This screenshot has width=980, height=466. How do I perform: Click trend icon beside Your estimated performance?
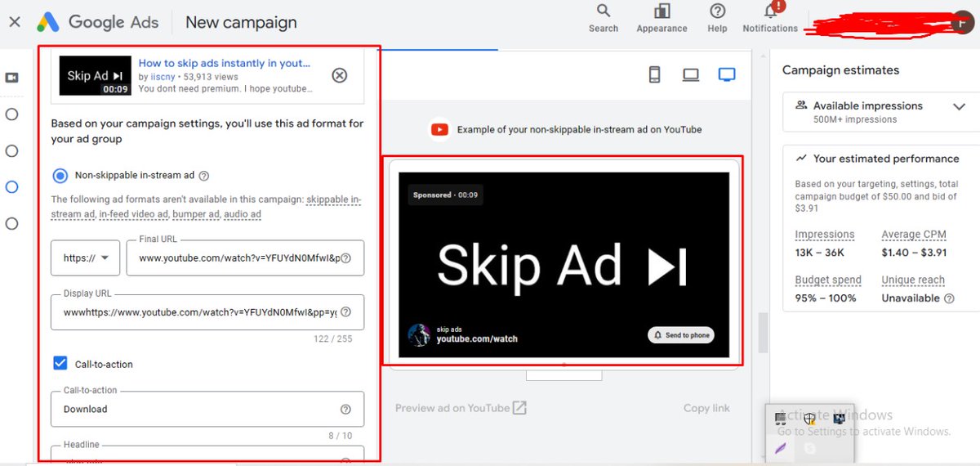coord(801,158)
